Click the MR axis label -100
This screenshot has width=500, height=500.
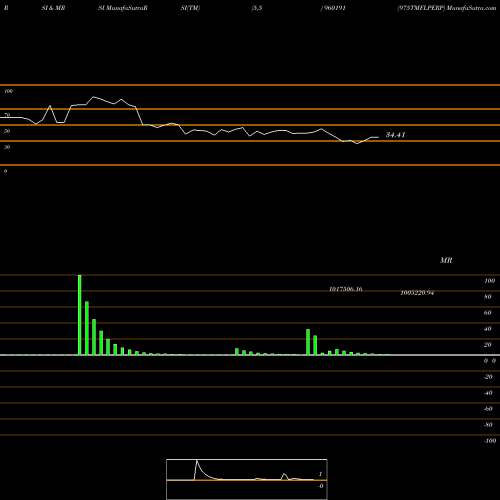tap(490, 441)
